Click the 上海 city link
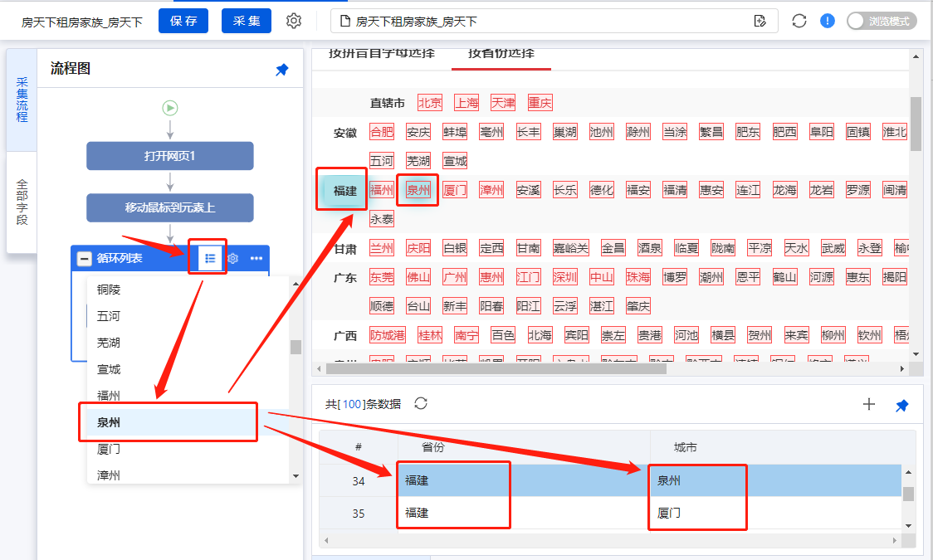Image resolution: width=933 pixels, height=560 pixels. pyautogui.click(x=466, y=103)
